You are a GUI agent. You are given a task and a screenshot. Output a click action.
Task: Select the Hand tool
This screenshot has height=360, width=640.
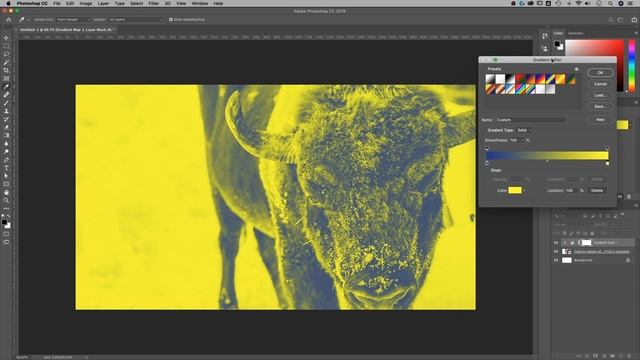[x=6, y=193]
